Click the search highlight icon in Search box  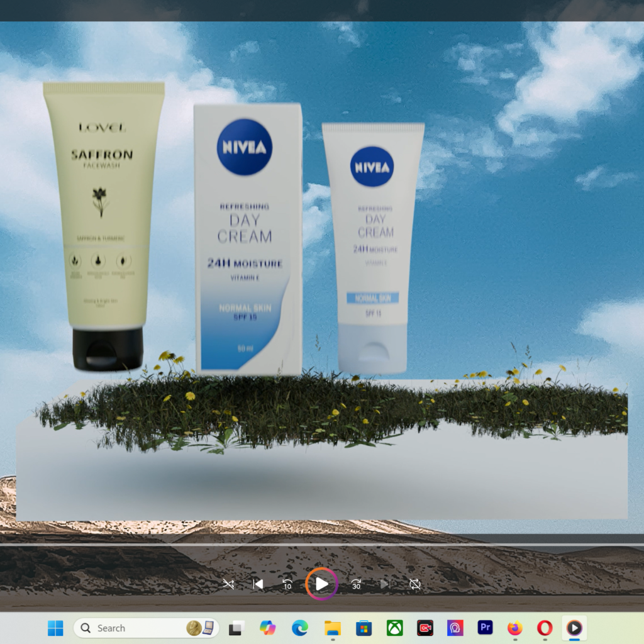pos(201,628)
